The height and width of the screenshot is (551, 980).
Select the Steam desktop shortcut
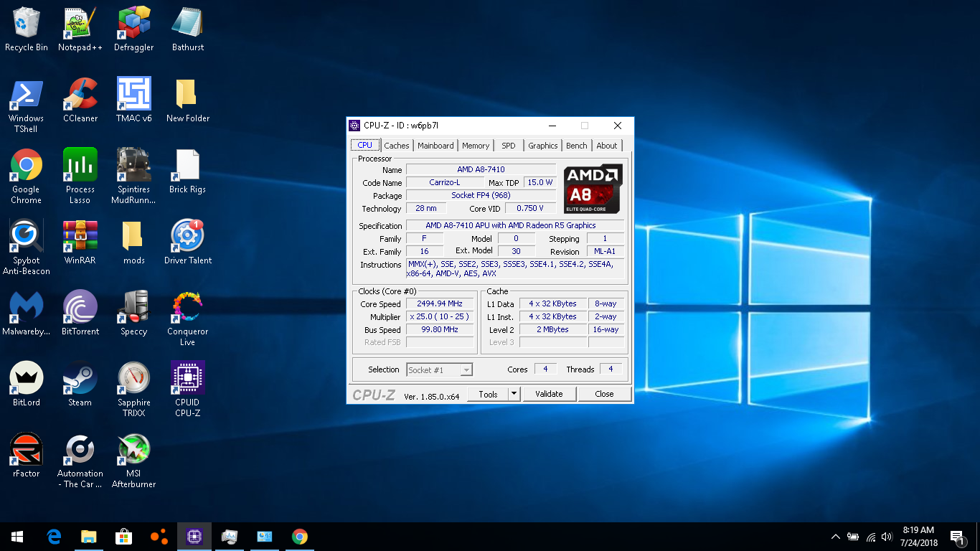pos(80,385)
